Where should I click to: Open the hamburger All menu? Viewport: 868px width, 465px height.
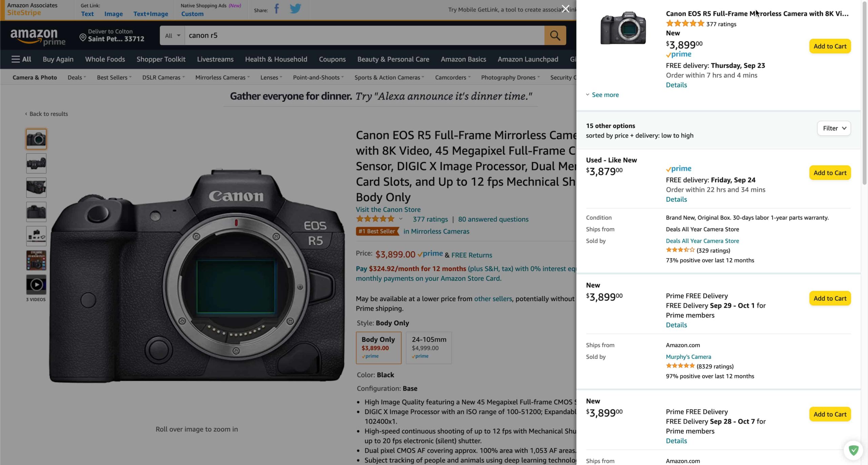coord(21,59)
